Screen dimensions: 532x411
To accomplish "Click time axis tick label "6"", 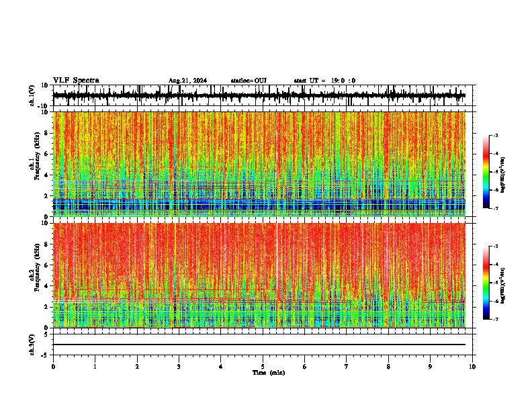I will click(x=305, y=367).
